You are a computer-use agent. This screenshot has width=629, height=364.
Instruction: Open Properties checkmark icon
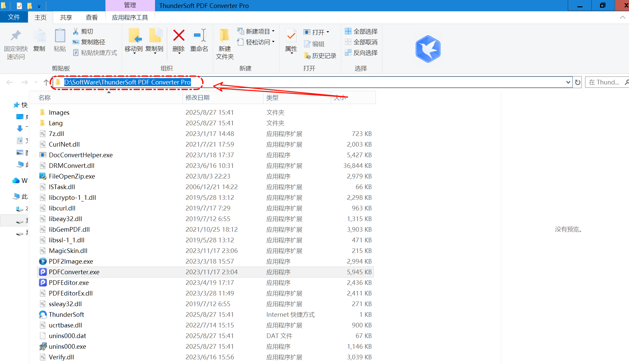[x=291, y=36]
